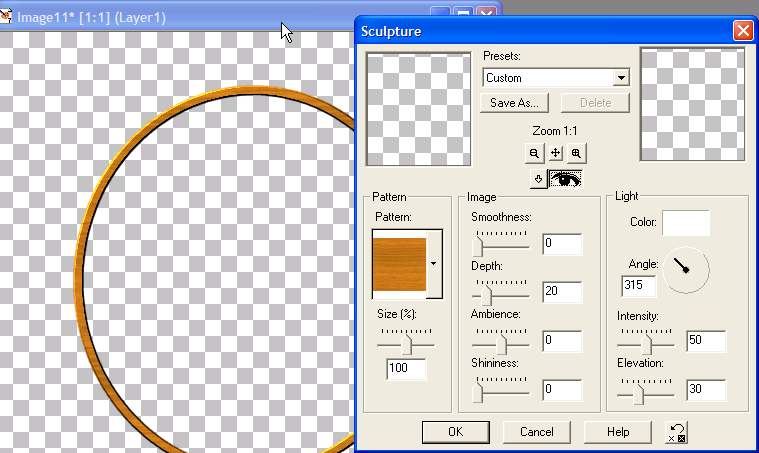This screenshot has height=453, width=759.
Task: Click the Depth value field showing 20
Action: 562,291
